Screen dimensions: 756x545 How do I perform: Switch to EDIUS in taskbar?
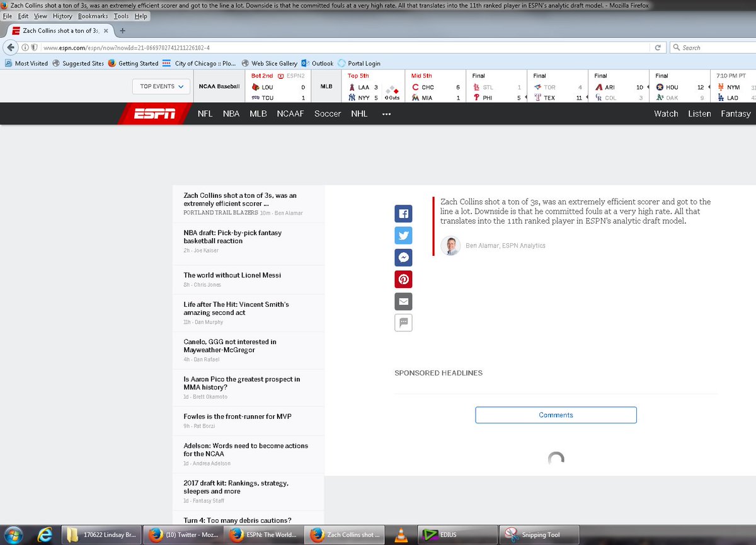[457, 535]
